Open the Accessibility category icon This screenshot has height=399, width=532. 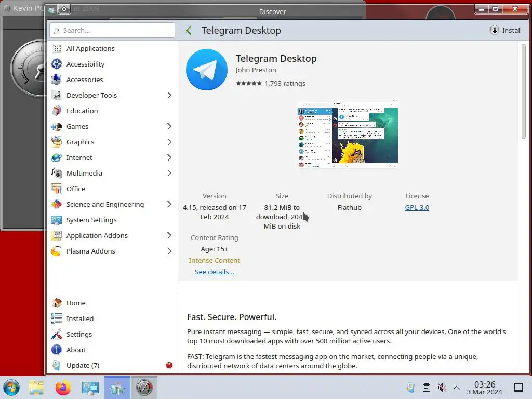pyautogui.click(x=57, y=64)
